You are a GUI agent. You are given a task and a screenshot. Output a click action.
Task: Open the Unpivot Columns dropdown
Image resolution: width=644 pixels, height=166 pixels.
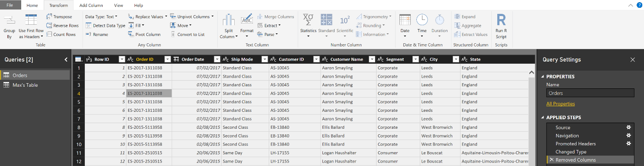pyautogui.click(x=192, y=17)
